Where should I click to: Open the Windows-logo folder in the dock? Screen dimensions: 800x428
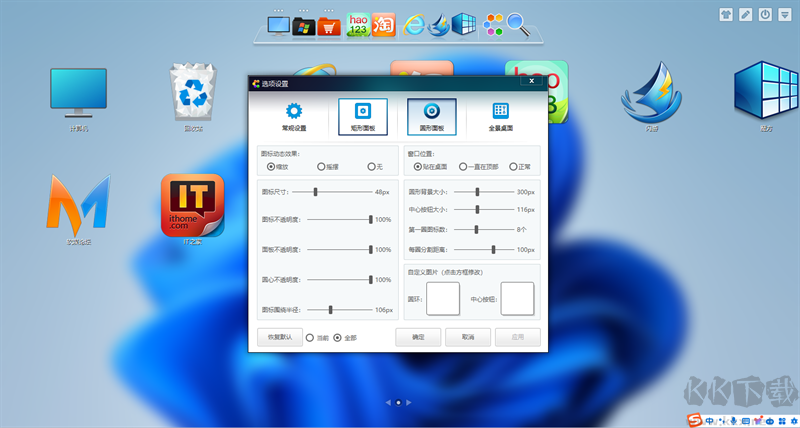pos(304,26)
